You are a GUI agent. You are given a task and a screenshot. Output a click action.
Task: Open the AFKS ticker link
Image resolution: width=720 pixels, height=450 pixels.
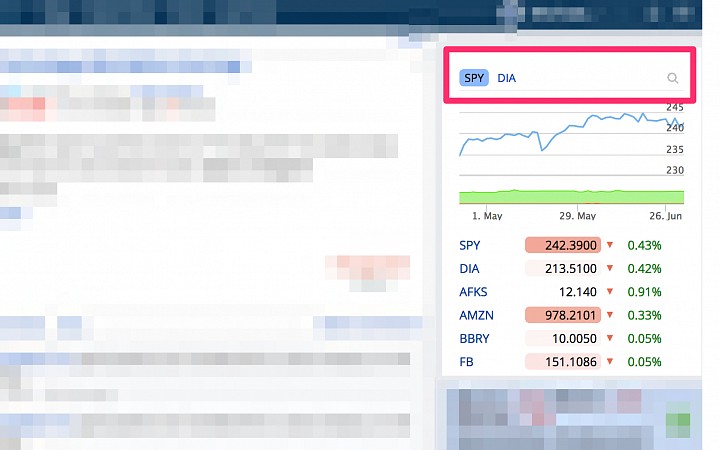[473, 292]
